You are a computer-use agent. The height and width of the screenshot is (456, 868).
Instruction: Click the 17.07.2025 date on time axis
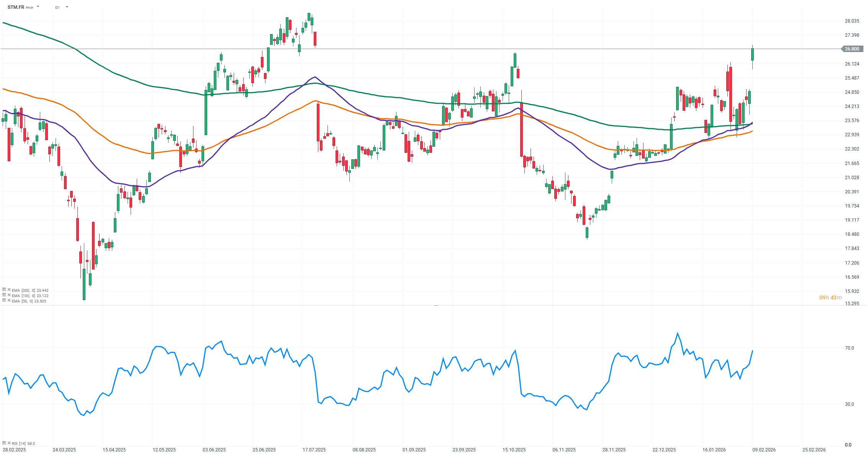tap(314, 450)
